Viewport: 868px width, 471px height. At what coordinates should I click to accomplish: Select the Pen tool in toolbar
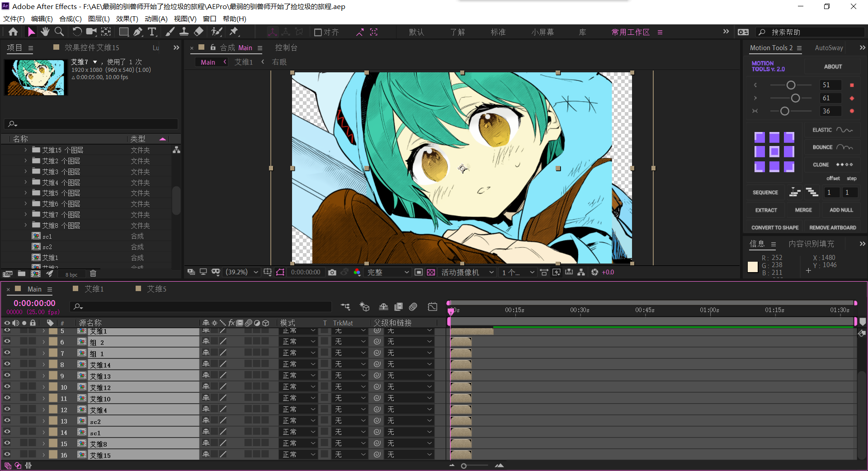[x=138, y=32]
